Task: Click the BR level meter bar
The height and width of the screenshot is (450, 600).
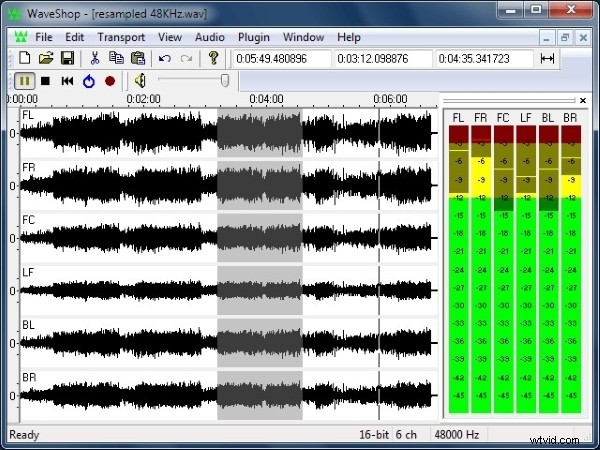Action: click(x=571, y=269)
